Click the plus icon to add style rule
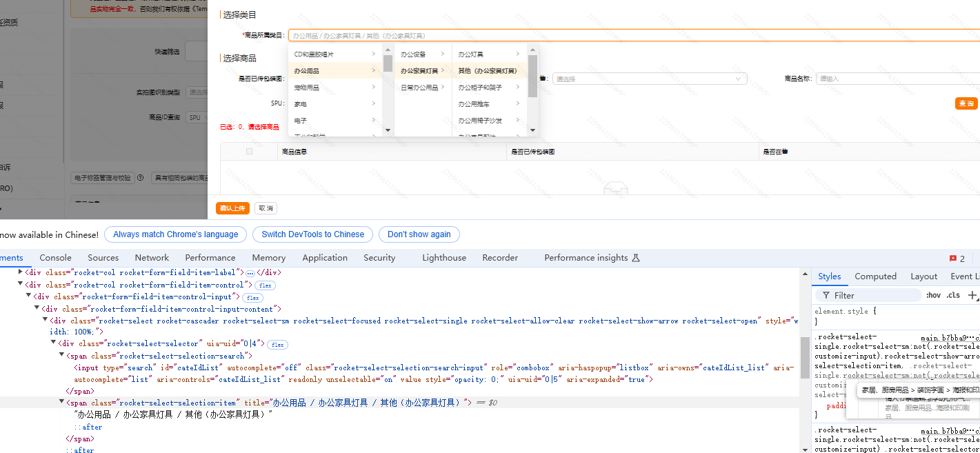The image size is (980, 453). click(x=972, y=295)
